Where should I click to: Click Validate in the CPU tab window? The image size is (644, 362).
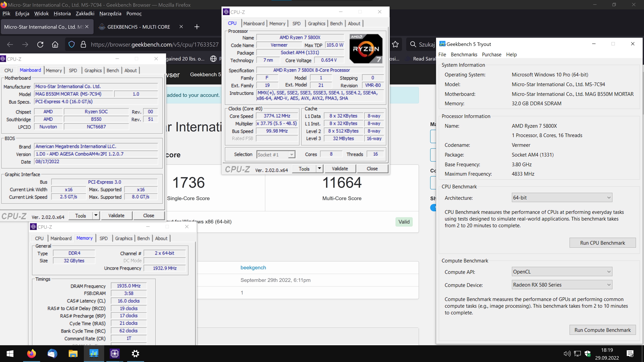340,169
